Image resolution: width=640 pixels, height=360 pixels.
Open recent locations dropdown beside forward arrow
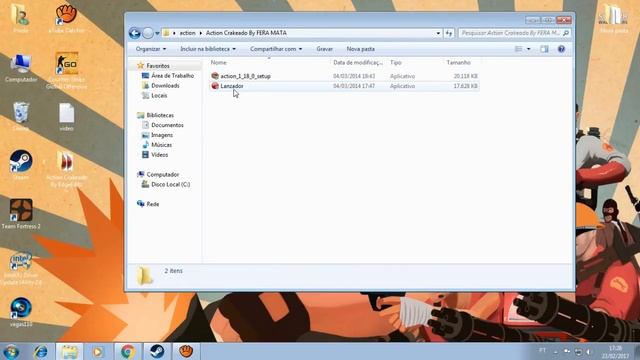157,33
